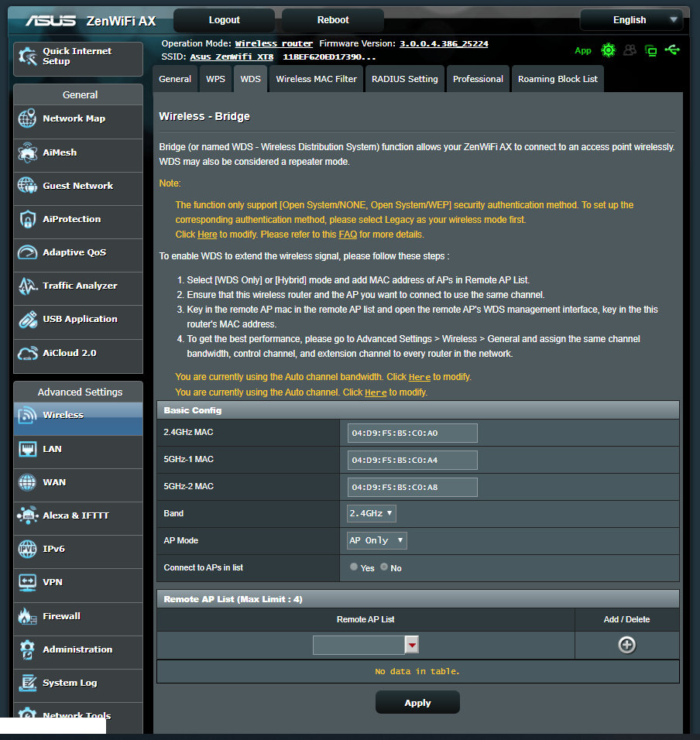Click the green network clients status icon
The width and height of the screenshot is (700, 740).
[x=651, y=50]
